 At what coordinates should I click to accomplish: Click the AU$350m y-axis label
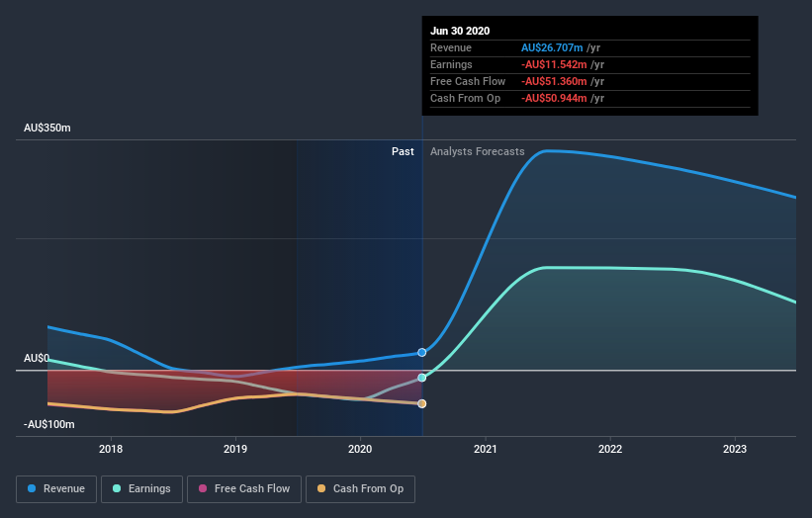pyautogui.click(x=47, y=128)
